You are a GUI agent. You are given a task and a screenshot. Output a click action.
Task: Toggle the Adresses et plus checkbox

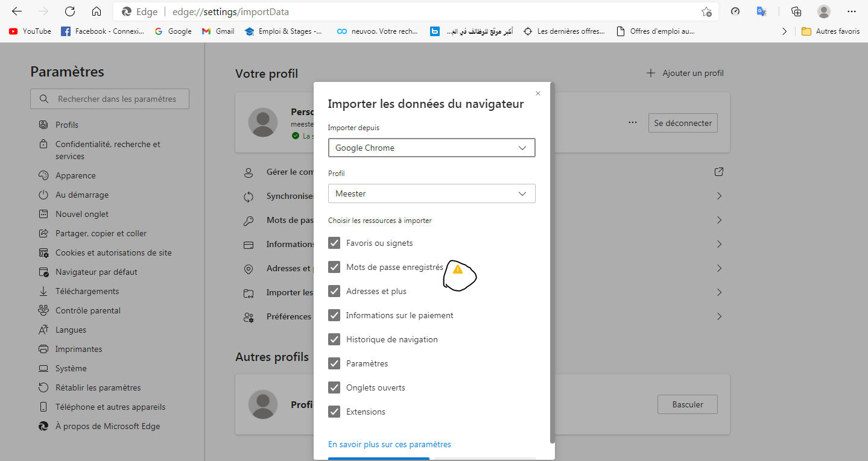click(x=334, y=291)
